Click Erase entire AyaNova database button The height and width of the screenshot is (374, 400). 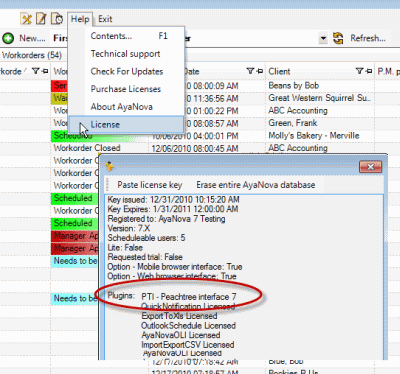pos(256,185)
